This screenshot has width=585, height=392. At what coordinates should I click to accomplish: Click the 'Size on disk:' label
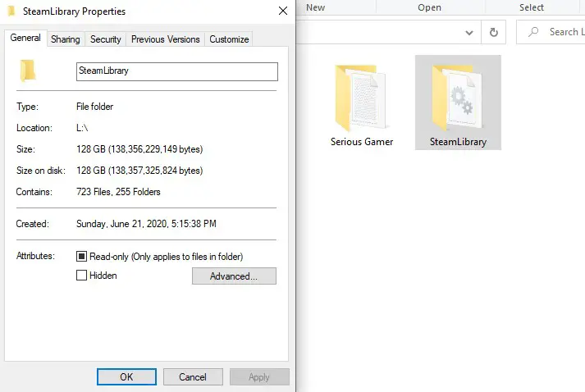(41, 171)
